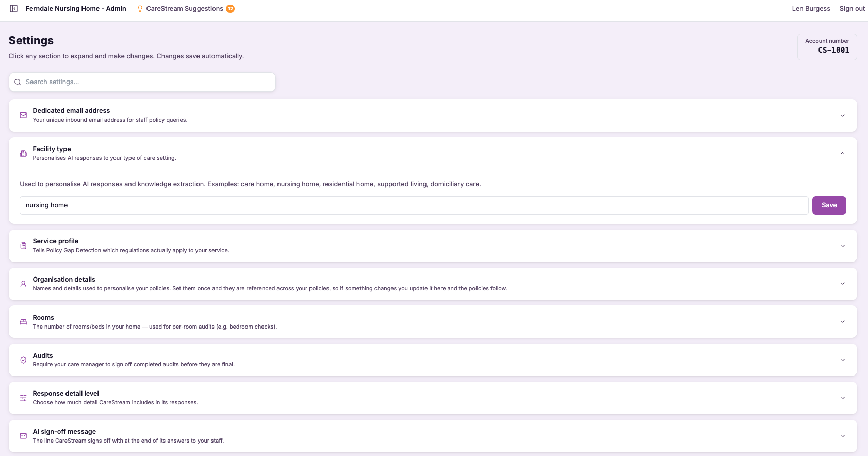Click the Settings page heading

[31, 40]
